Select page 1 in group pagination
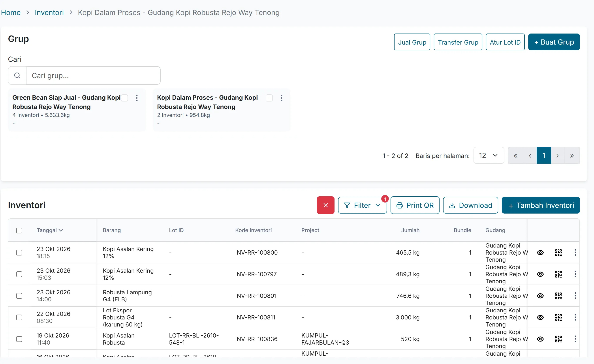 point(544,156)
